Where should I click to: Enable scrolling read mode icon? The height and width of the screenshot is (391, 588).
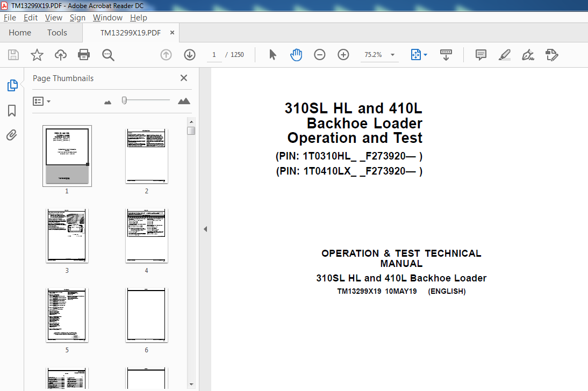click(446, 55)
